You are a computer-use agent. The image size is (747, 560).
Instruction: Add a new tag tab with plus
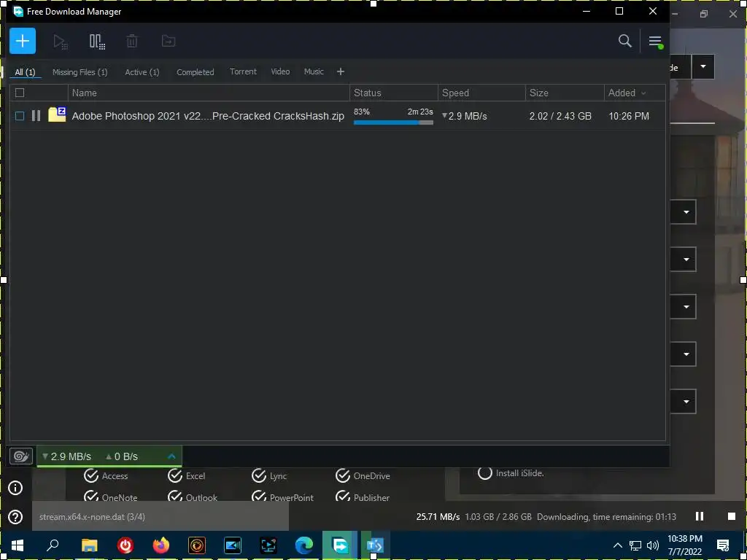click(340, 71)
